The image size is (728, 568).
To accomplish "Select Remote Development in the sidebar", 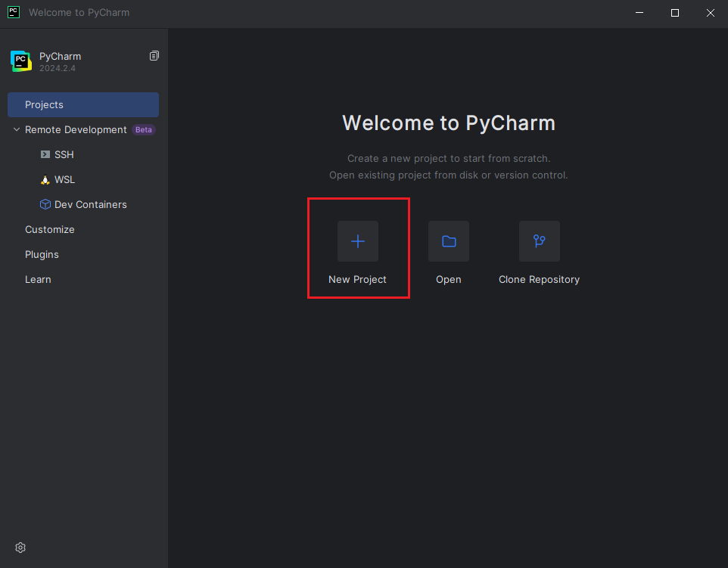I will click(76, 130).
